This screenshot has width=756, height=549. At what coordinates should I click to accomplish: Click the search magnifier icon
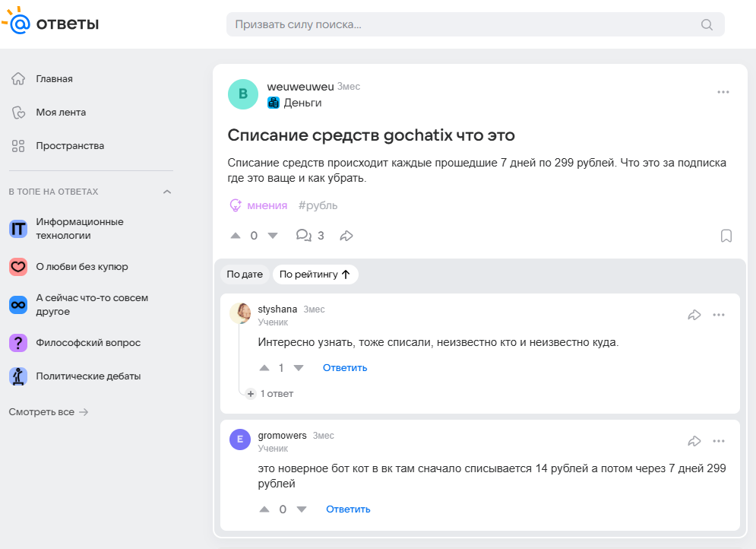pos(707,24)
